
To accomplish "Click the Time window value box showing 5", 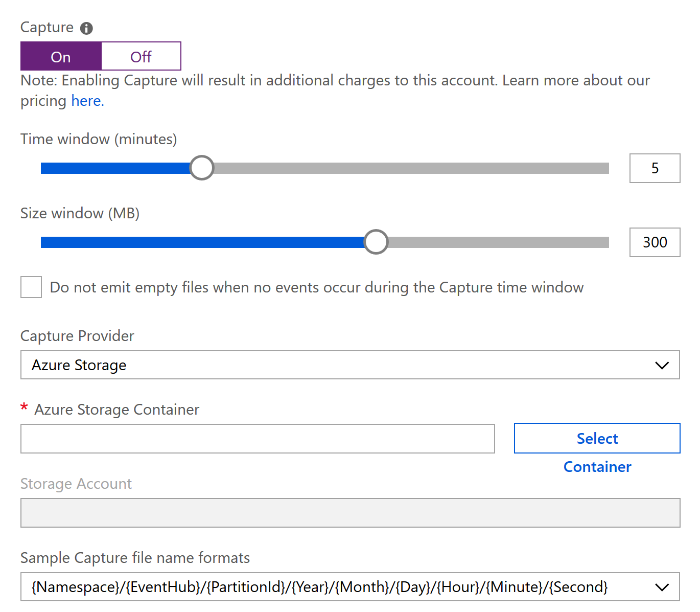I will tap(655, 168).
